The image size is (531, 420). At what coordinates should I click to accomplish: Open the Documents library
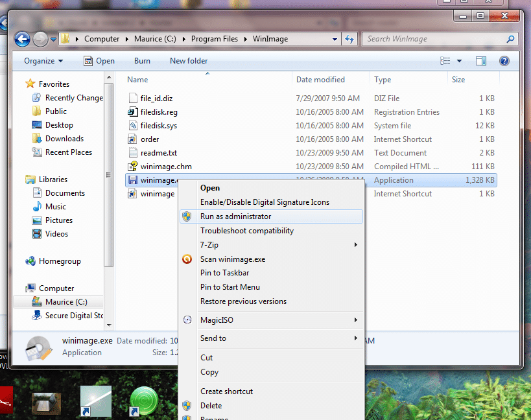tap(58, 193)
